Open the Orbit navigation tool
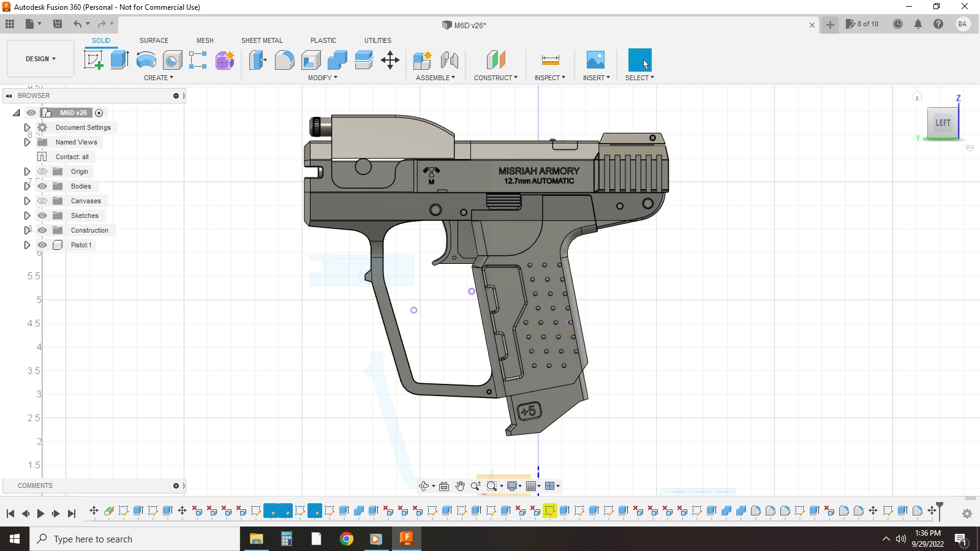This screenshot has width=980, height=551. pyautogui.click(x=424, y=486)
